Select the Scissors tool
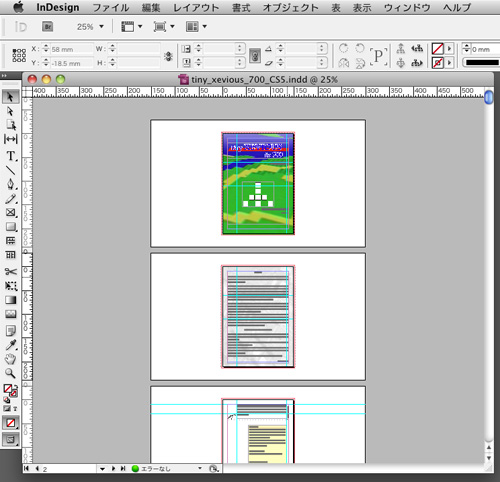 (10, 271)
